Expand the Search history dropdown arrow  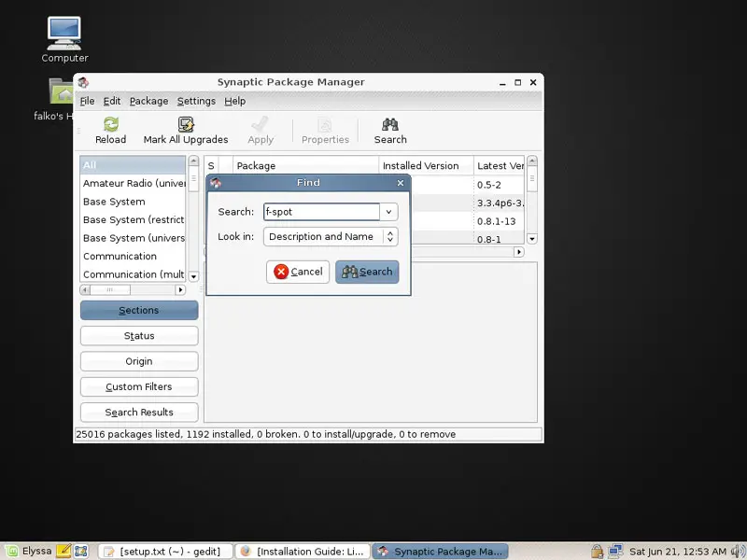(x=388, y=212)
